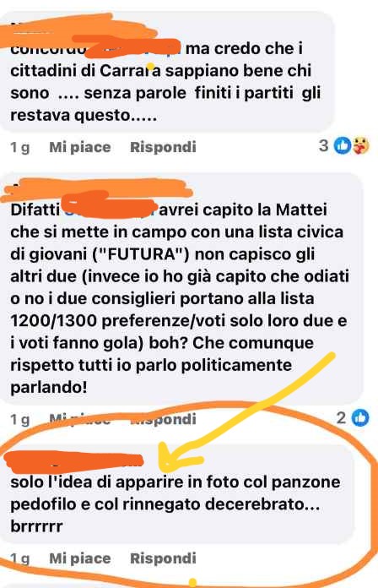Click the redacted mention tag after "Difatti"

coord(109,210)
